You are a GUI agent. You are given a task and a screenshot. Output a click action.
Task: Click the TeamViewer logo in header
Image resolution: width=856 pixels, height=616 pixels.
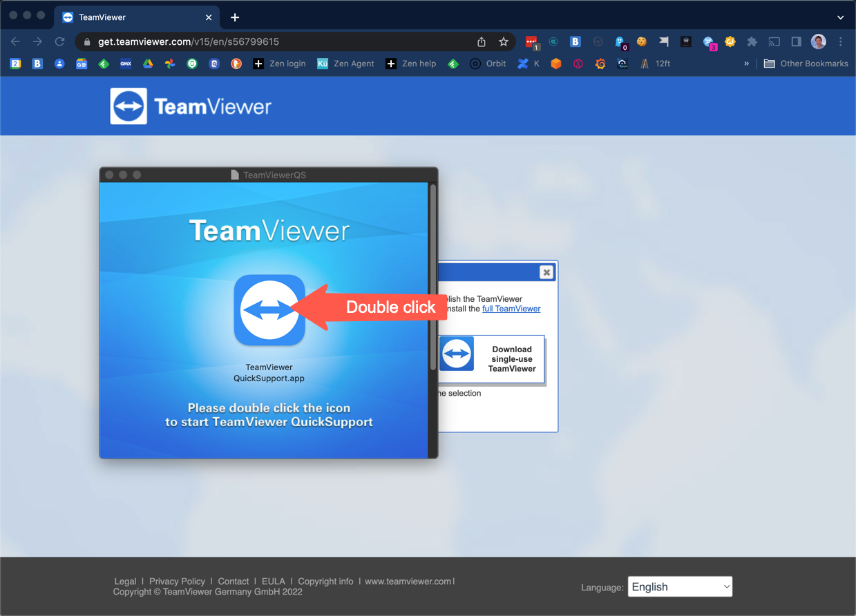191,106
